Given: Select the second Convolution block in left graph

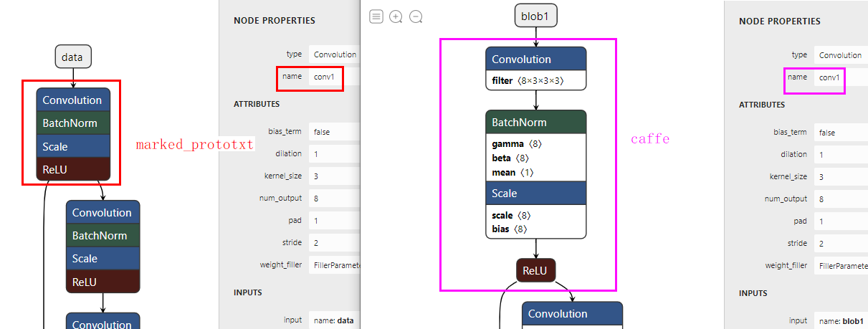Looking at the screenshot, I should pos(103,212).
